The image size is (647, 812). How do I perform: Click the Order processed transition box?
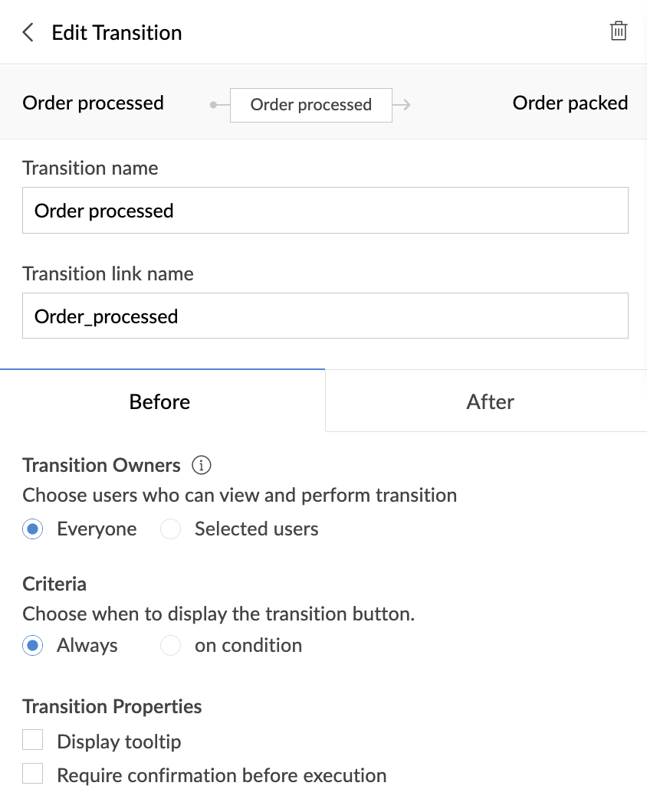pos(311,105)
